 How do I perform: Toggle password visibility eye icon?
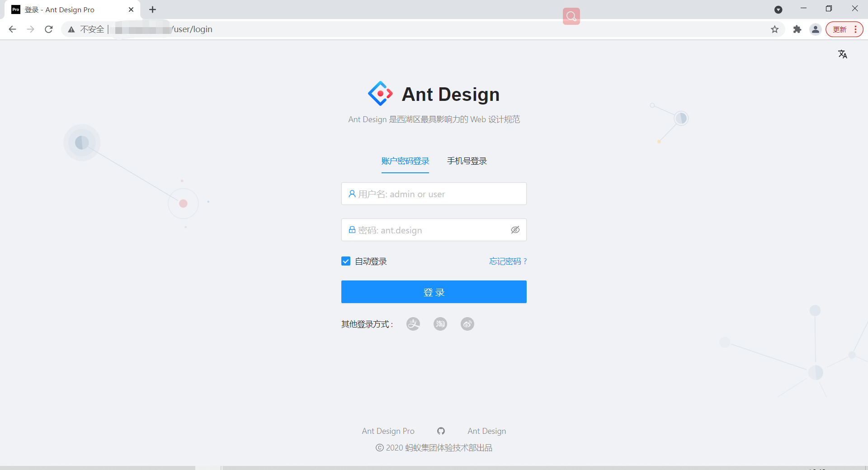point(515,230)
